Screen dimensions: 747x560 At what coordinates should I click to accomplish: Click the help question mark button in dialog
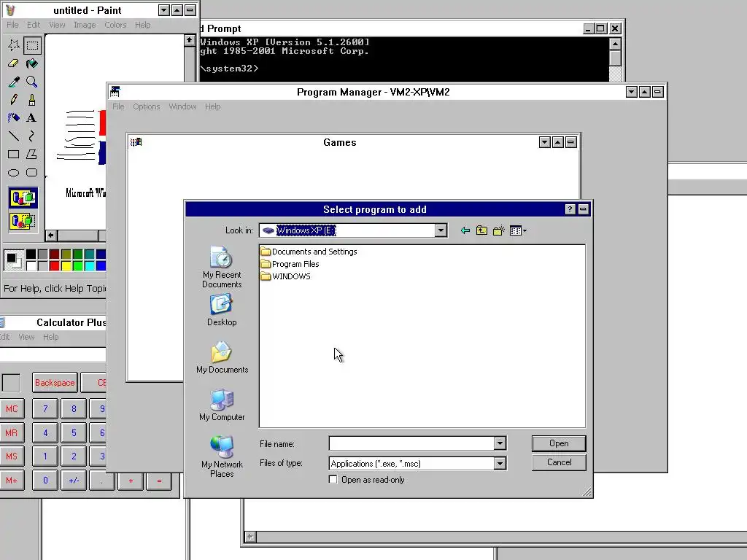570,209
